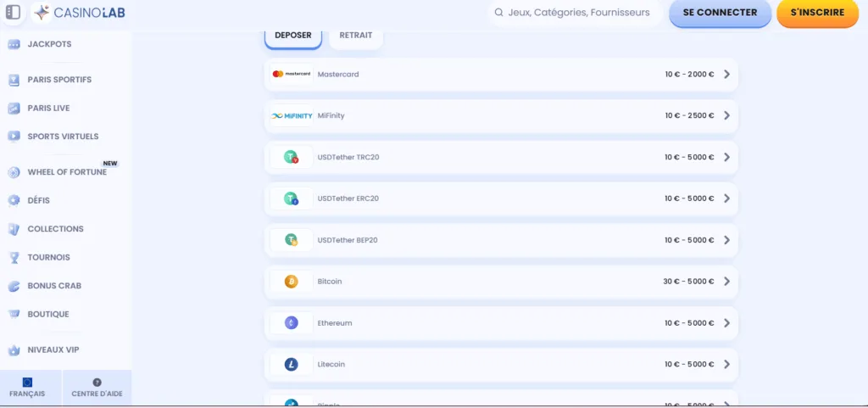This screenshot has width=868, height=408.
Task: Open the Français language selector
Action: click(x=27, y=388)
